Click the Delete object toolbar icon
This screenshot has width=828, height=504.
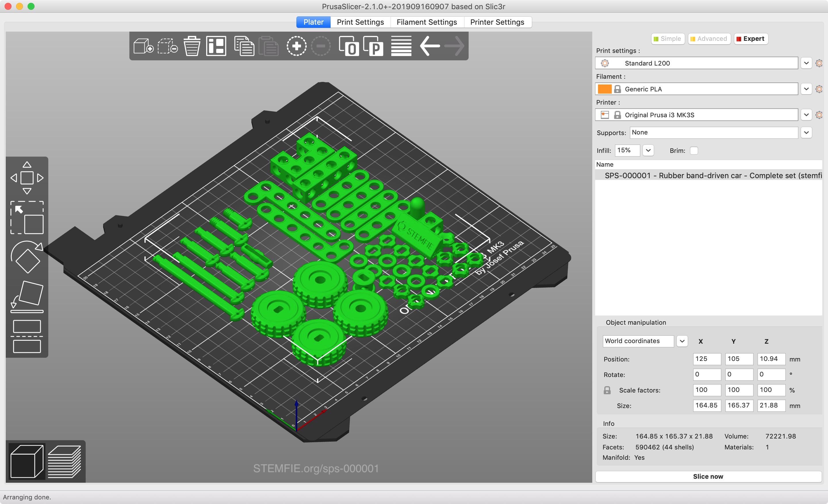pos(167,46)
